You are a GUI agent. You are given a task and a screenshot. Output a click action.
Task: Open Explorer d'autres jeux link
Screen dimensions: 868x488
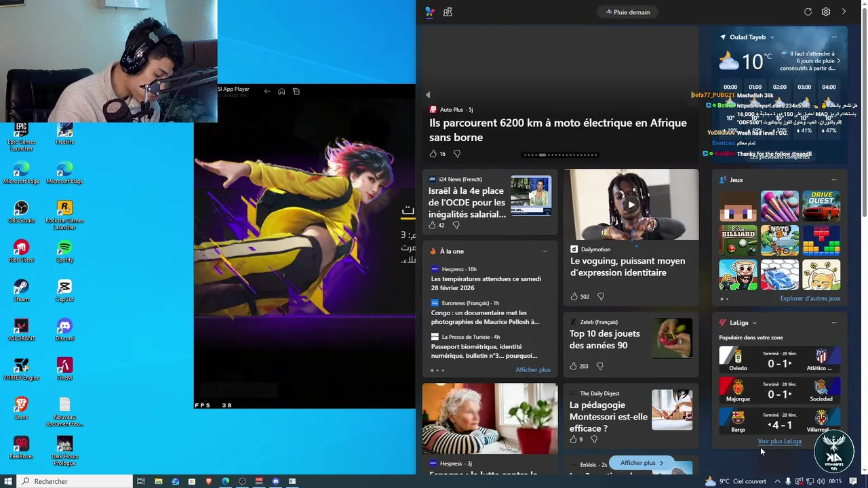[810, 298]
